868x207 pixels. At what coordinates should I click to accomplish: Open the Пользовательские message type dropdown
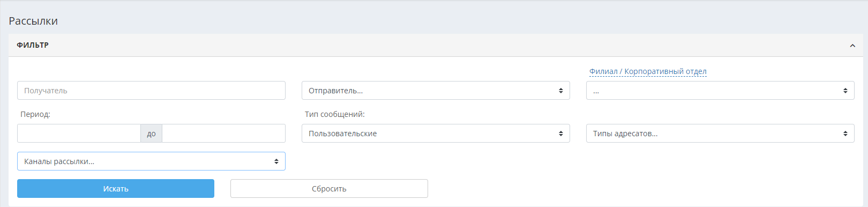click(436, 134)
